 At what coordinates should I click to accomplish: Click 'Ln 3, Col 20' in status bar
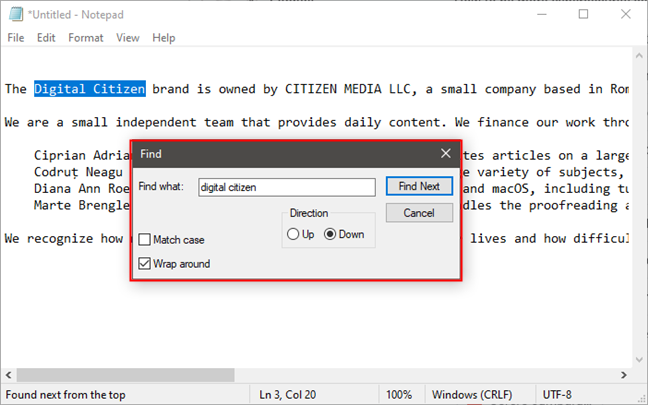(x=288, y=395)
